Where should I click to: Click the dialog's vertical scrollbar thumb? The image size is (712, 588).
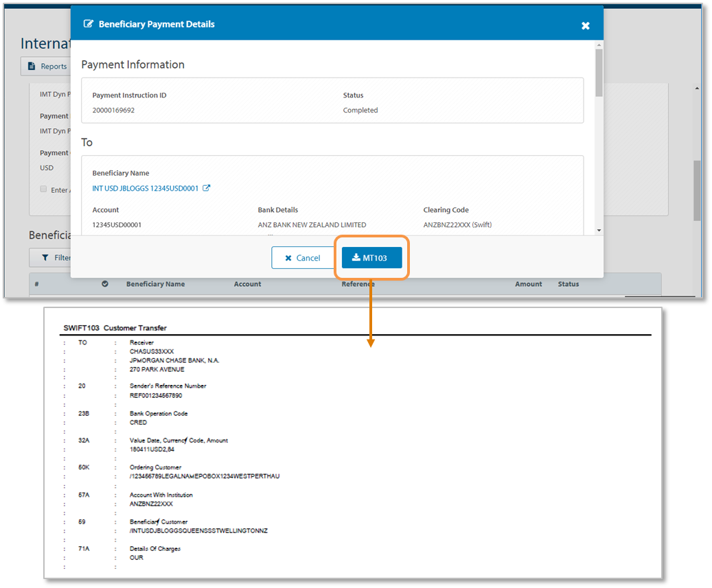pyautogui.click(x=599, y=72)
